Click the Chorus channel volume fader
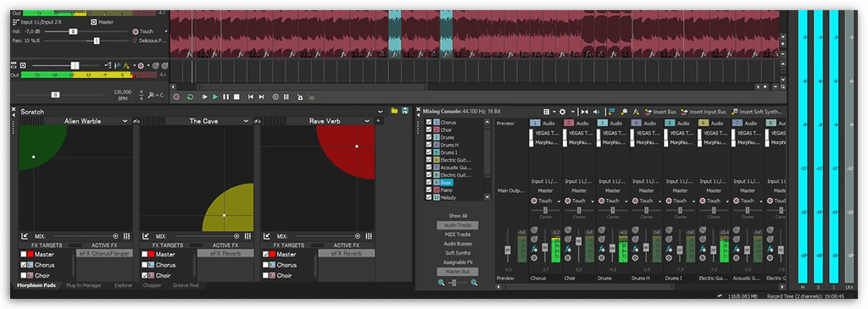 [x=545, y=248]
